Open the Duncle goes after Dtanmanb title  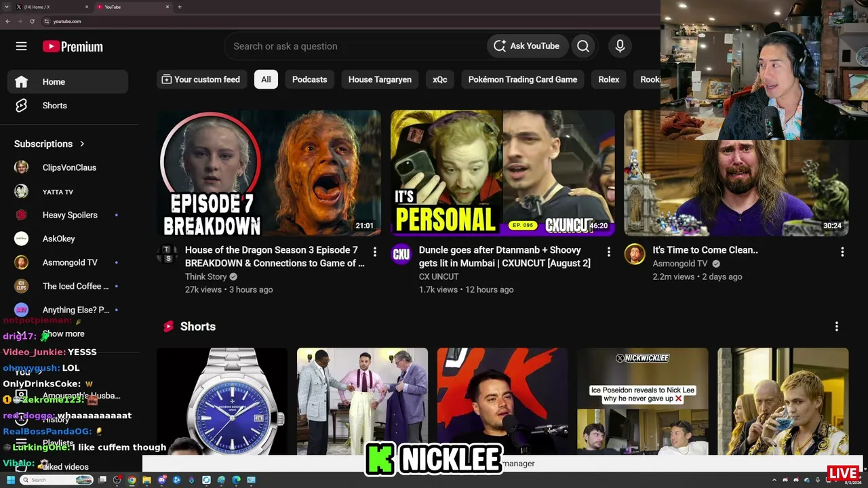[505, 256]
